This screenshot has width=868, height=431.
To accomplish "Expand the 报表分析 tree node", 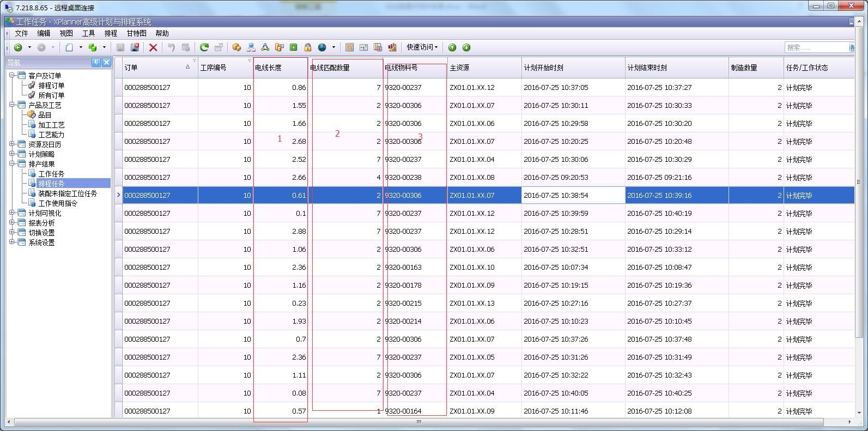I will (12, 222).
